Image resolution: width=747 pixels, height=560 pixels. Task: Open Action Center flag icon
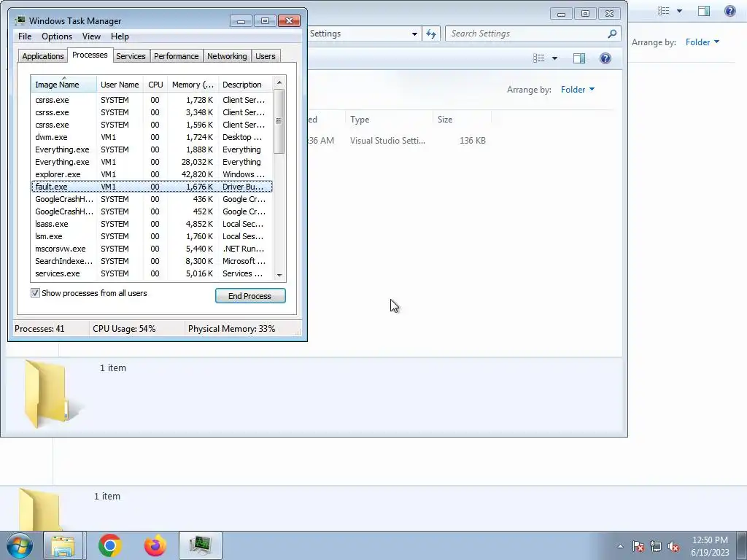pos(638,546)
